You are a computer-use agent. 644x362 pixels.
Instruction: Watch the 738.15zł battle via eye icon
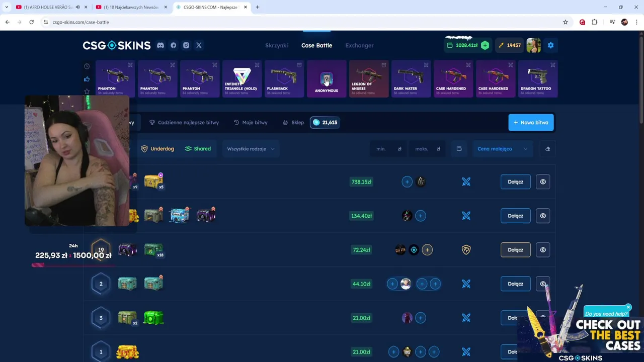pyautogui.click(x=543, y=182)
